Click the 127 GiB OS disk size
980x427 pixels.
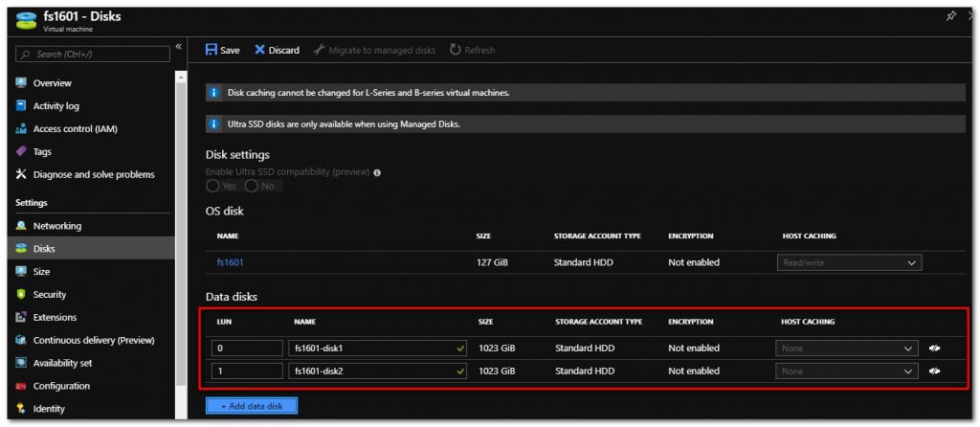tap(493, 262)
